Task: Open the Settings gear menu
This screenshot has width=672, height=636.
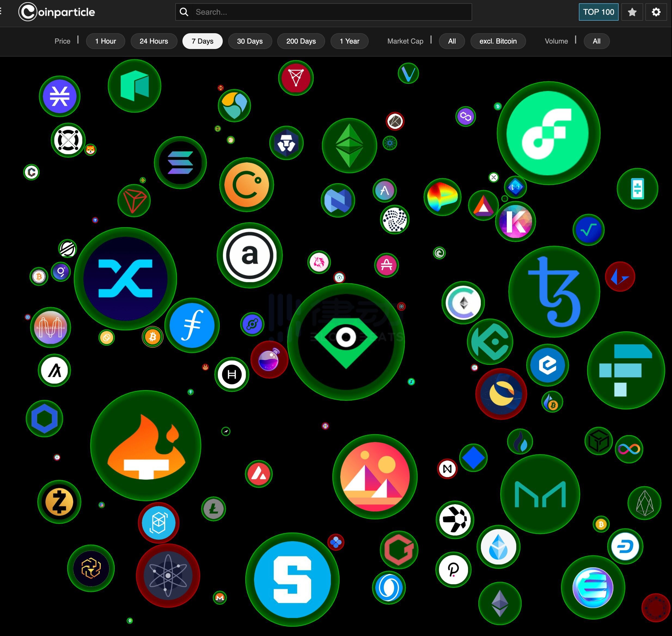Action: [x=656, y=12]
